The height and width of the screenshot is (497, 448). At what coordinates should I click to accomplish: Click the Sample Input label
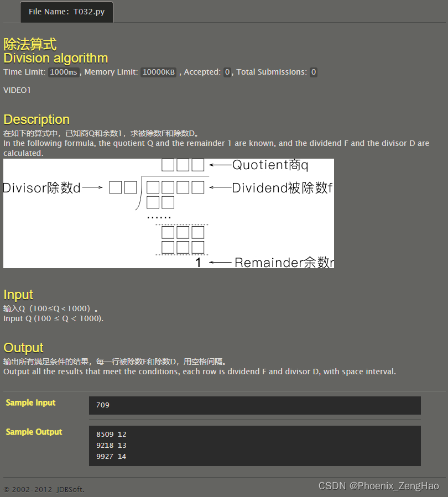pyautogui.click(x=30, y=402)
